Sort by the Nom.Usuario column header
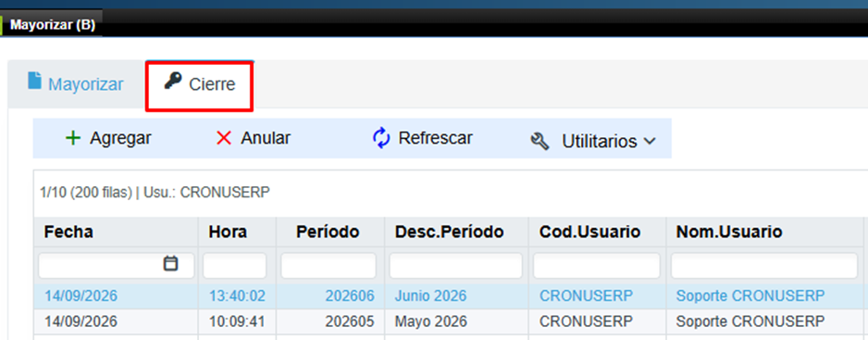This screenshot has width=868, height=340. [x=729, y=232]
